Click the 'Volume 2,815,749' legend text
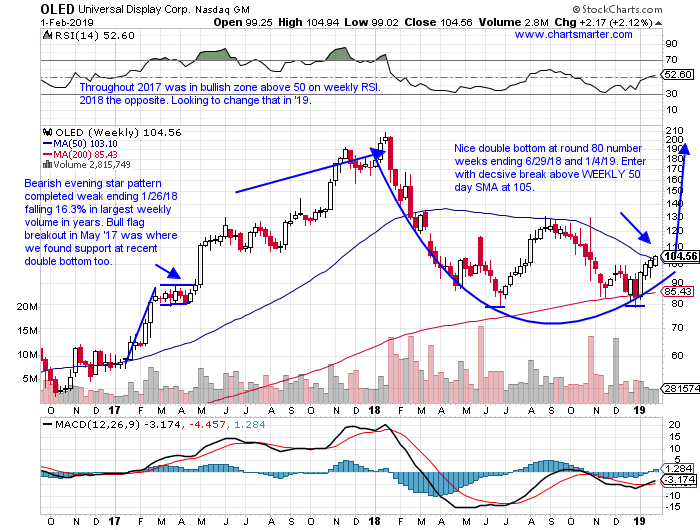700x530 pixels. coord(92,165)
